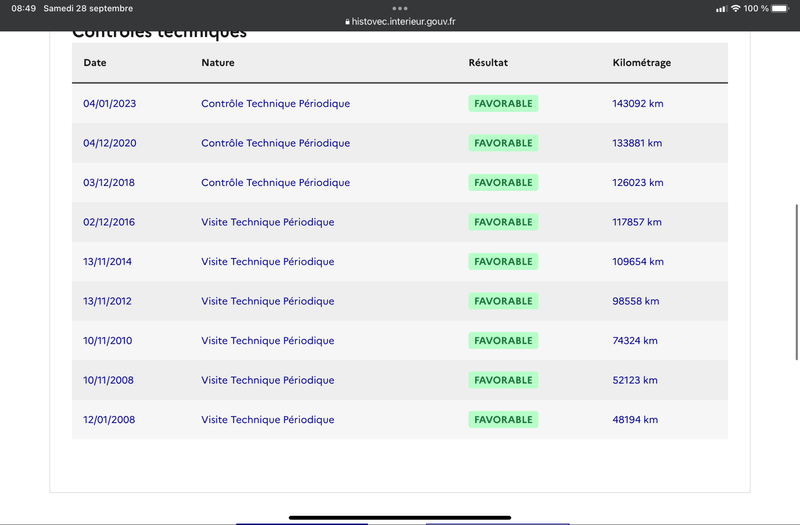Tap the home indicator bar at bottom

399,517
